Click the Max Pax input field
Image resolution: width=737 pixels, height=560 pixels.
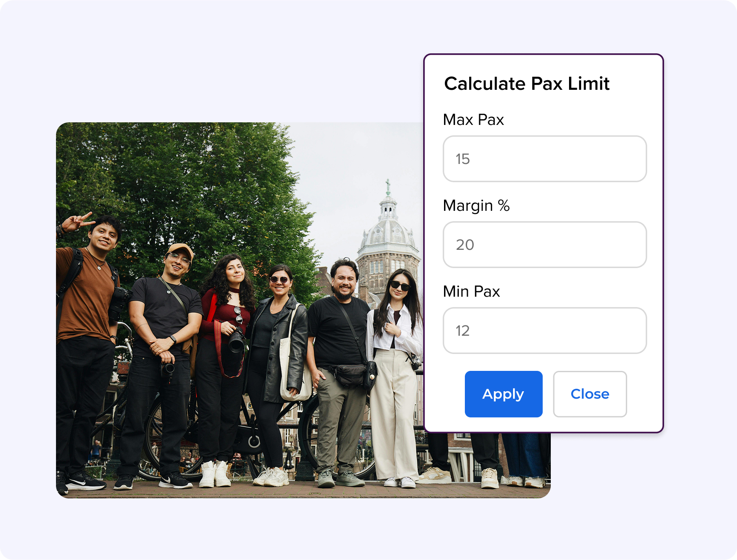pos(544,159)
